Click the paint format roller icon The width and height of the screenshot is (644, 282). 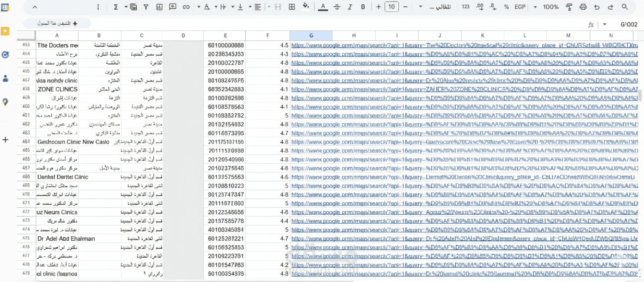click(x=569, y=7)
